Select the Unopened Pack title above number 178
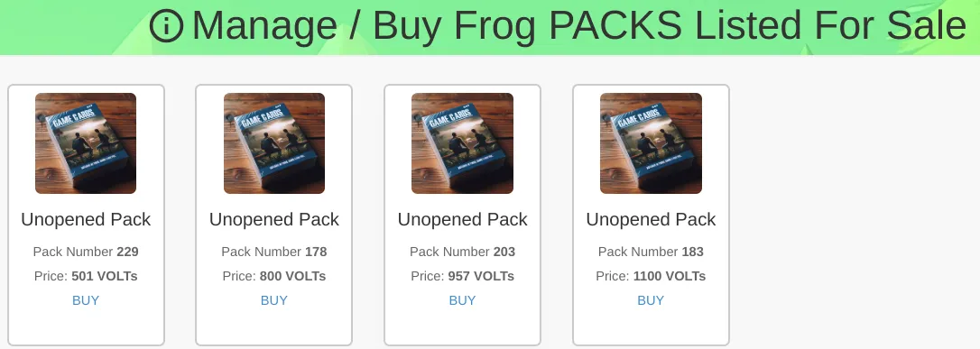The height and width of the screenshot is (349, 980). pyautogui.click(x=273, y=220)
